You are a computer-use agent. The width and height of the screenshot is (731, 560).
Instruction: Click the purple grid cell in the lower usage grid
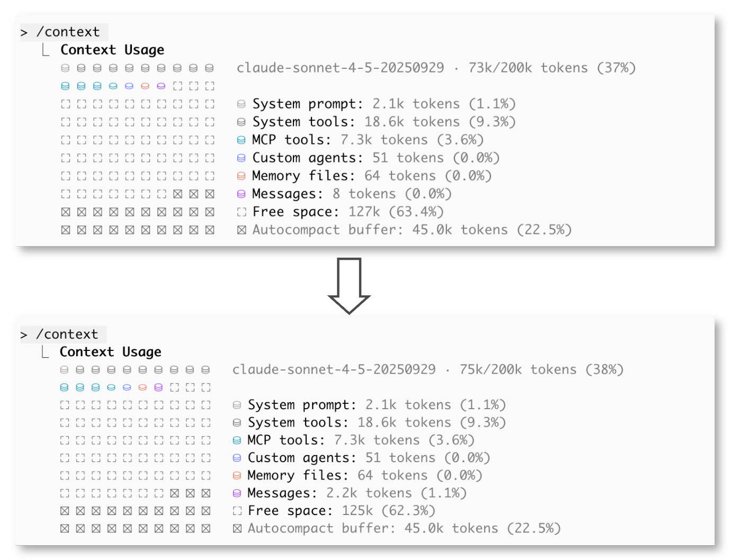pos(158,387)
